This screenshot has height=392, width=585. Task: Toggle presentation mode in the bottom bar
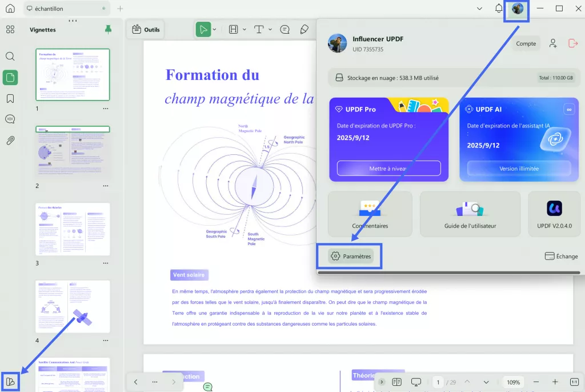[416, 382]
